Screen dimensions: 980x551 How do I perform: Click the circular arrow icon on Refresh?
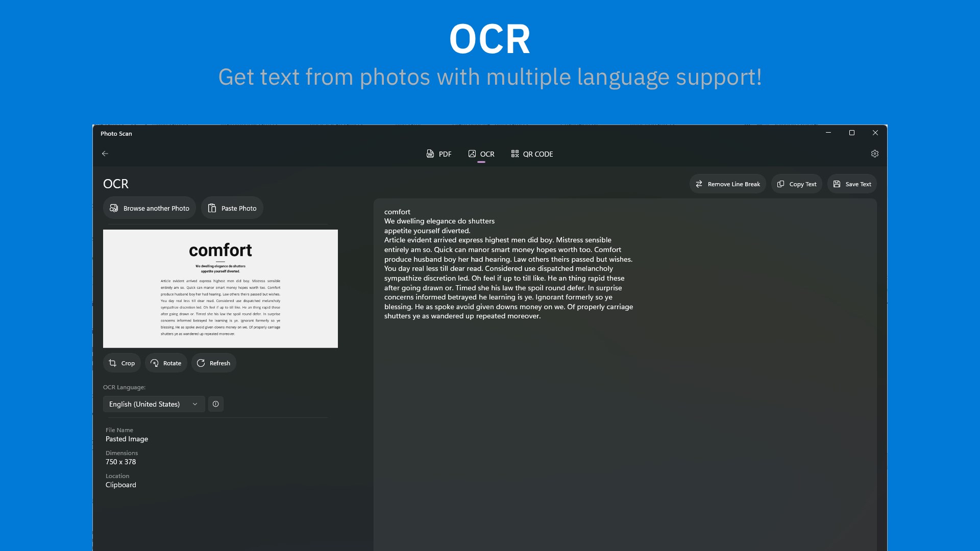pos(201,363)
